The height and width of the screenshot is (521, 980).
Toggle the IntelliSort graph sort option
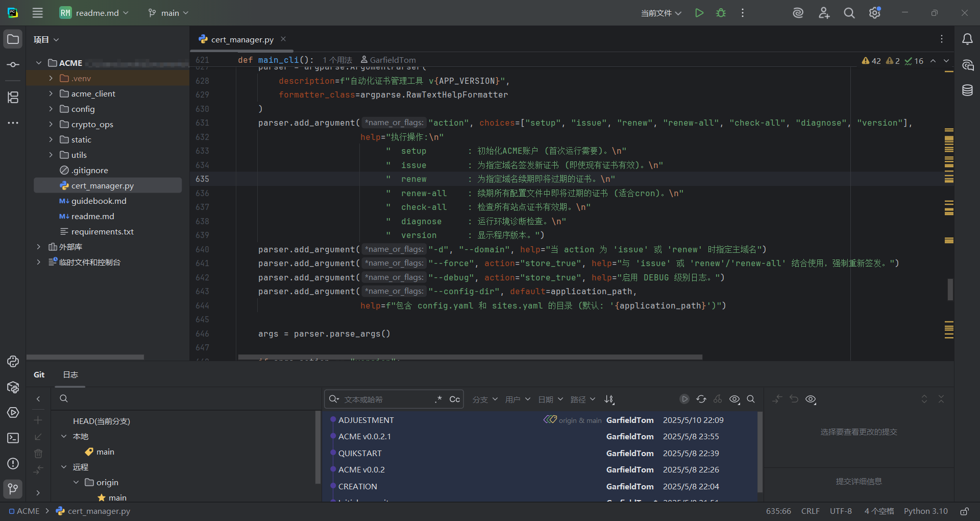pos(609,399)
